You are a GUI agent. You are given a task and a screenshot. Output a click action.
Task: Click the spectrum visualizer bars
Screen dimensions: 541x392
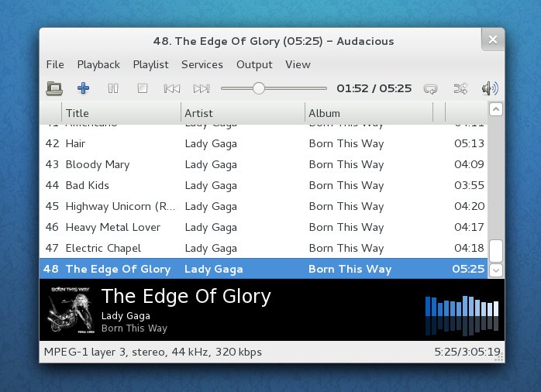pyautogui.click(x=462, y=315)
